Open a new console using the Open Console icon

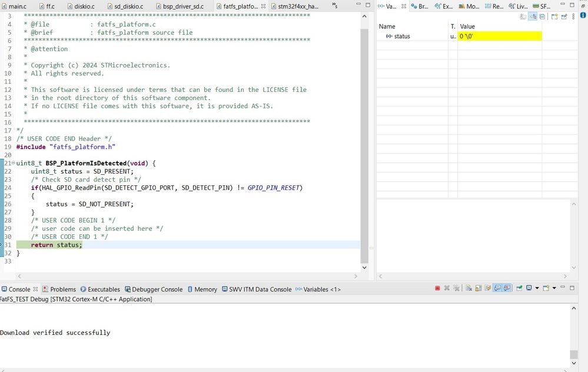(545, 288)
